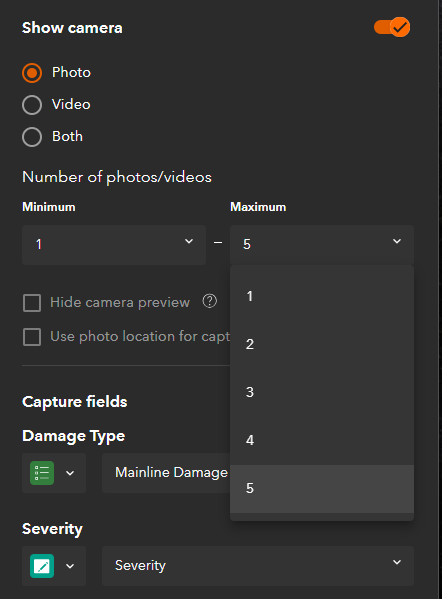This screenshot has width=442, height=599.
Task: Enable Hide camera preview checkbox
Action: 32,303
